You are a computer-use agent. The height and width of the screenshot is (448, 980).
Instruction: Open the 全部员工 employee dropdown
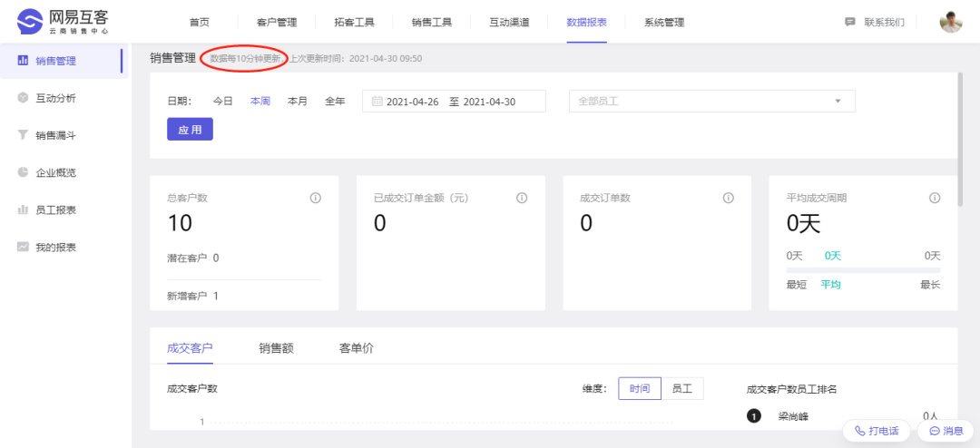pos(712,102)
